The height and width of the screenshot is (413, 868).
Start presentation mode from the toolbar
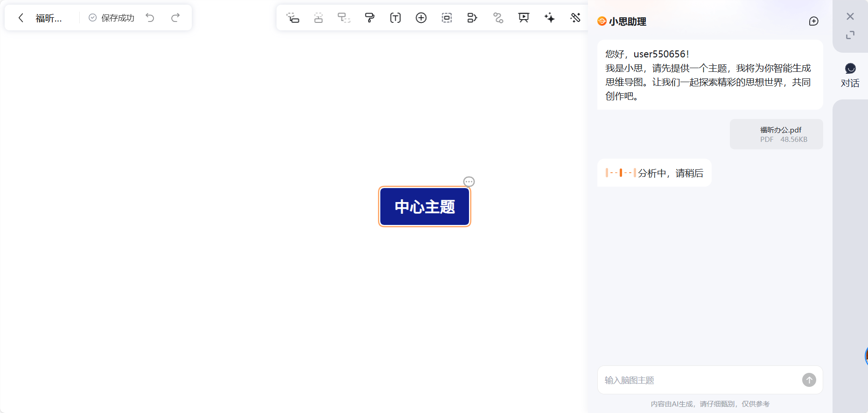tap(524, 18)
